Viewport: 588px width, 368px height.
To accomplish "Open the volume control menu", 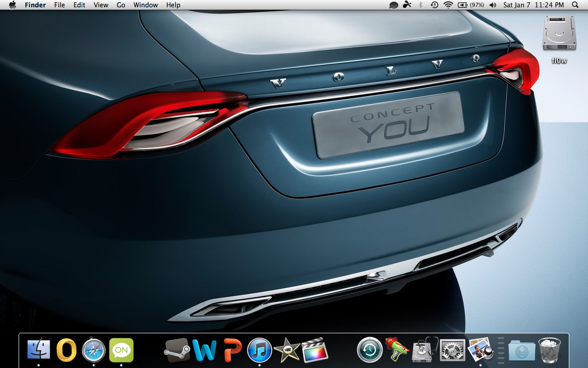I will pyautogui.click(x=493, y=5).
